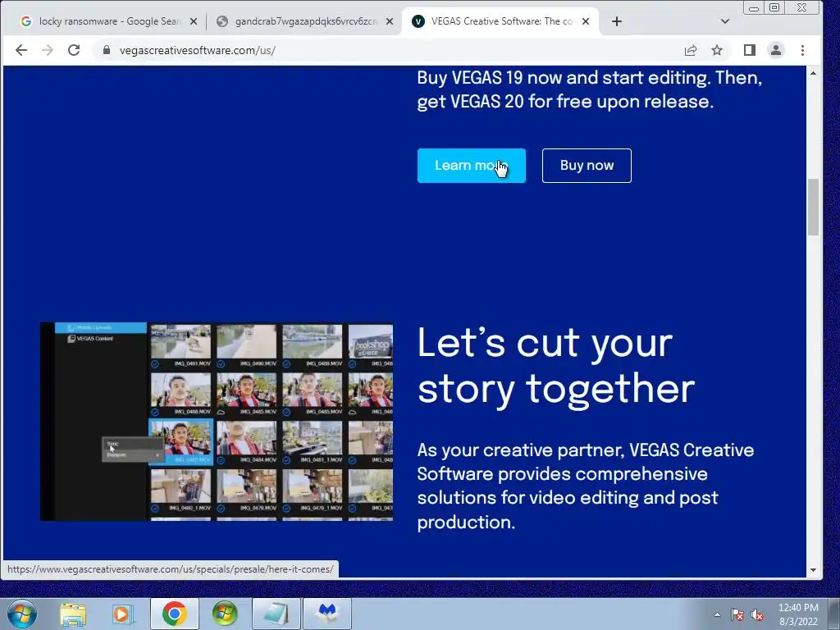Click the 'Buy VEGAS 19 now' text

click(x=589, y=89)
